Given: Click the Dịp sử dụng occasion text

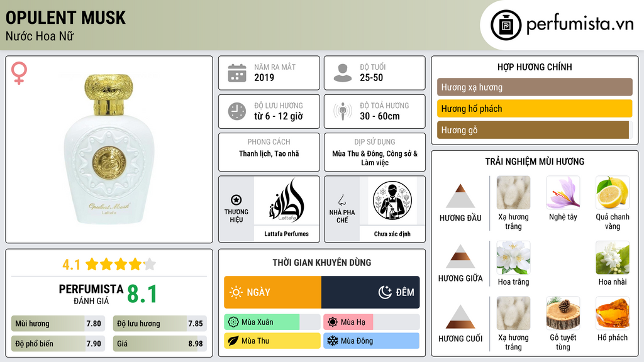Looking at the screenshot, I should (x=375, y=158).
